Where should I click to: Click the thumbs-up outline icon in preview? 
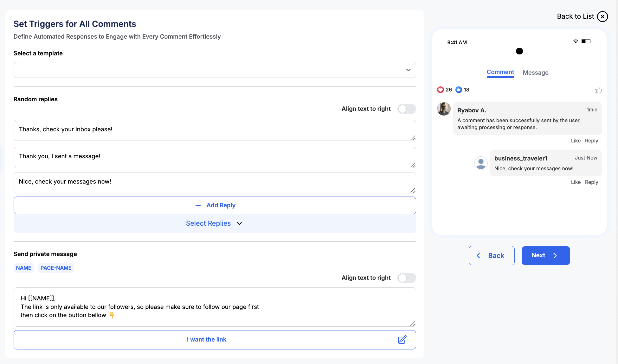(598, 90)
